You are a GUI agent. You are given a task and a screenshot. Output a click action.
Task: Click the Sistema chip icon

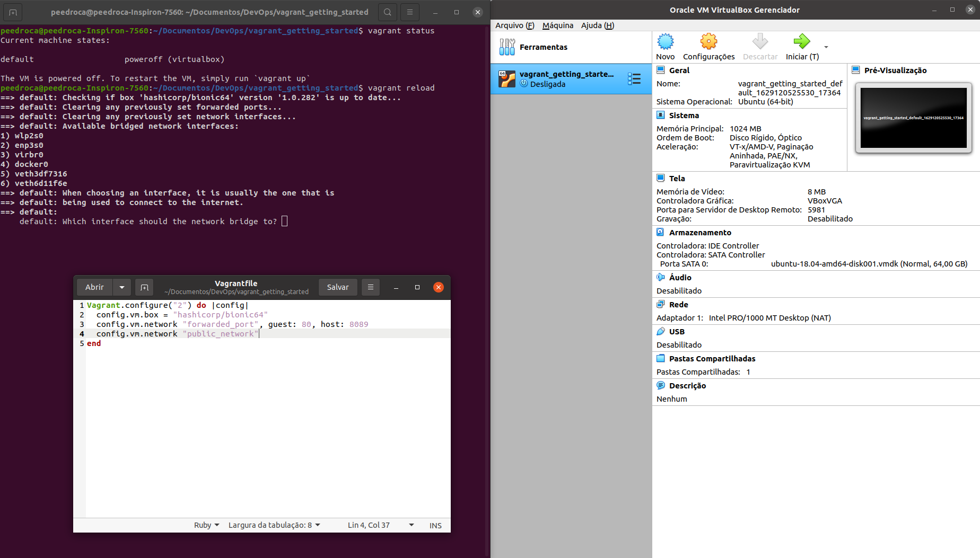661,115
